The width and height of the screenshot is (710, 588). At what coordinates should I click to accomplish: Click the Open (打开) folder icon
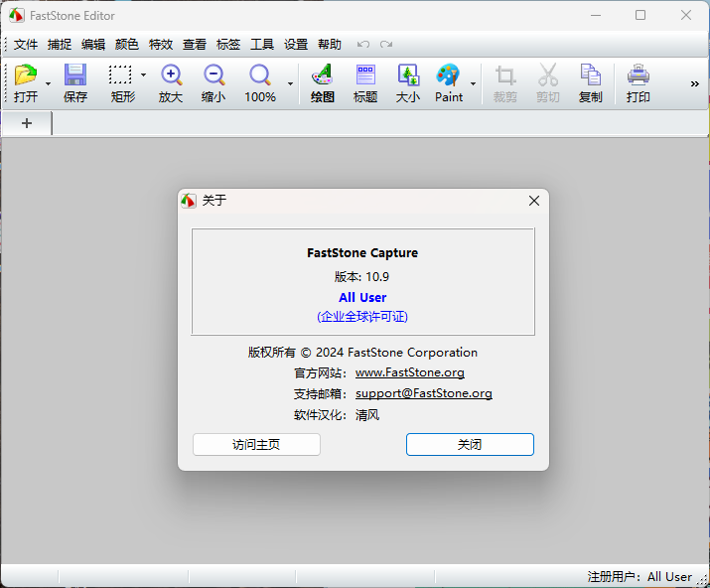point(25,76)
